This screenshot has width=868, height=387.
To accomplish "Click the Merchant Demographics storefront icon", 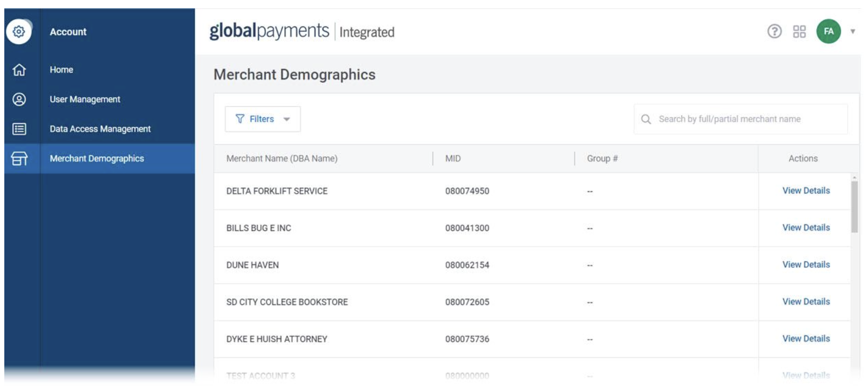I will point(19,159).
